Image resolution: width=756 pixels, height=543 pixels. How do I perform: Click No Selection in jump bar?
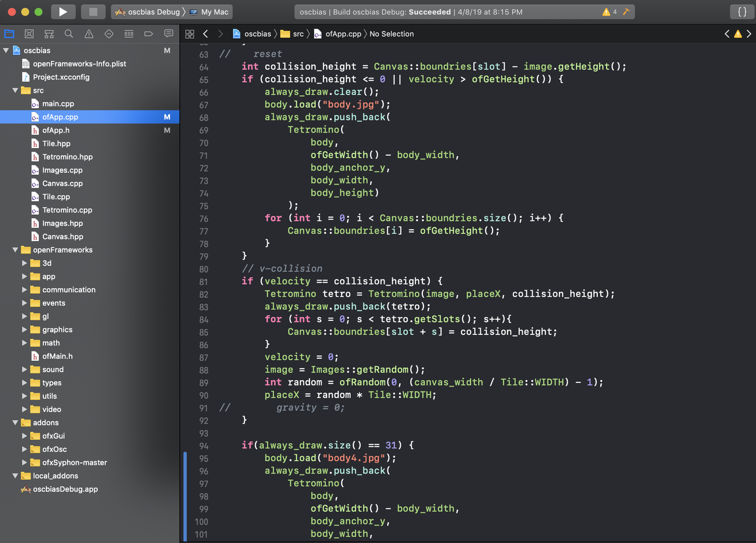click(x=392, y=34)
